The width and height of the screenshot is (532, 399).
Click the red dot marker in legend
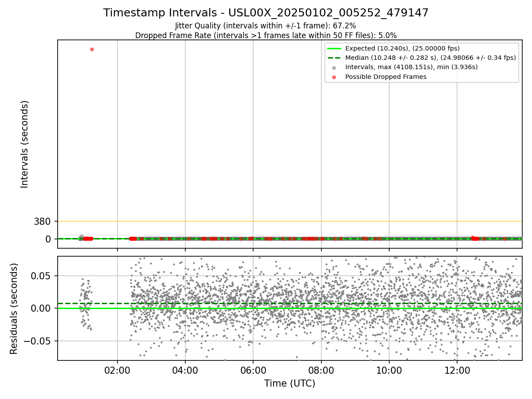(334, 77)
